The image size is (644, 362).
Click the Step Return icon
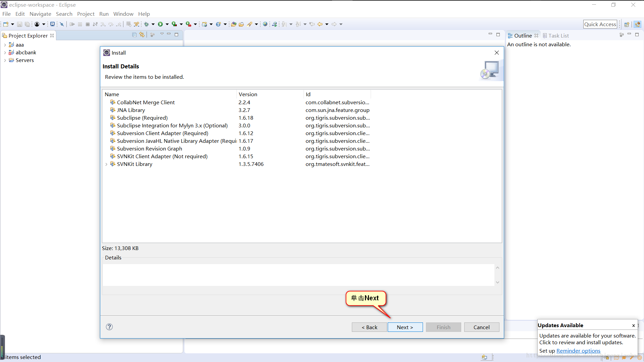coord(119,24)
